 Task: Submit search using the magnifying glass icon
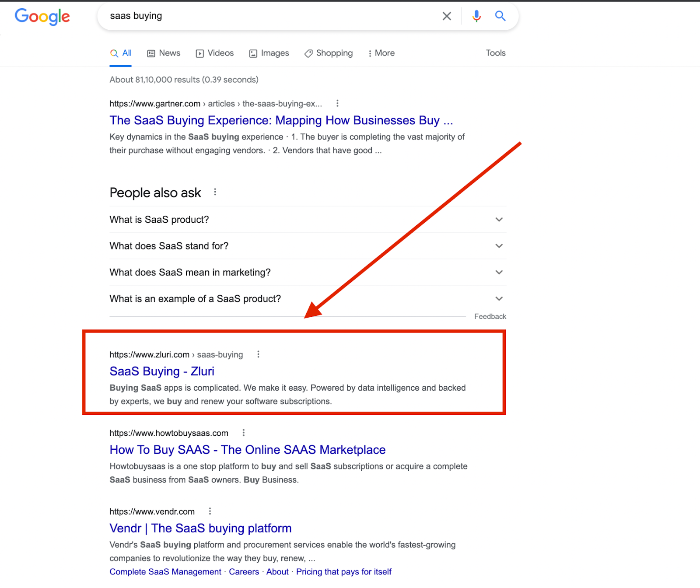click(x=500, y=16)
